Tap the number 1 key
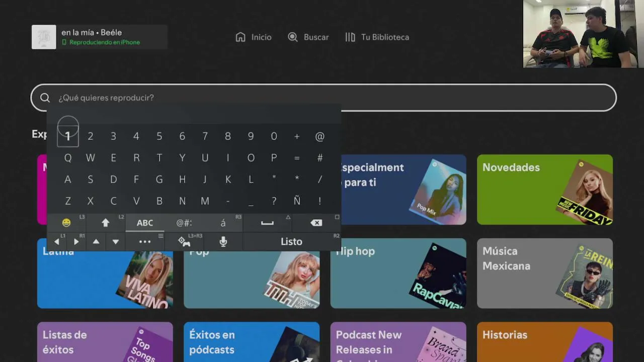644x362 pixels. pyautogui.click(x=67, y=136)
